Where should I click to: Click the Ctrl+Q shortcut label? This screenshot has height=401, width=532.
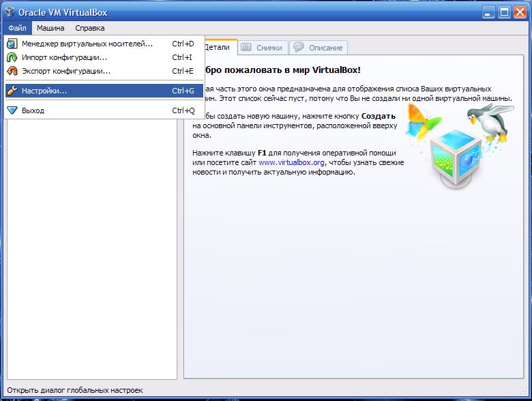[x=183, y=110]
